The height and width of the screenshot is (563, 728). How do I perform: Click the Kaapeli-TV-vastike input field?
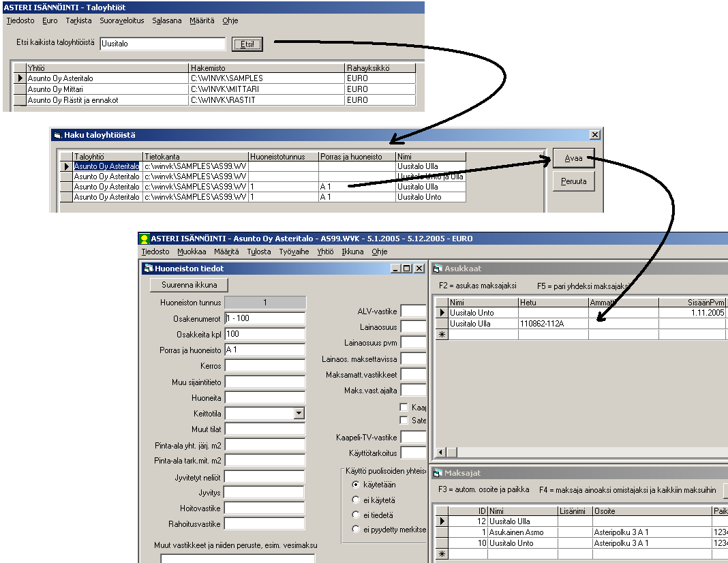(x=413, y=437)
